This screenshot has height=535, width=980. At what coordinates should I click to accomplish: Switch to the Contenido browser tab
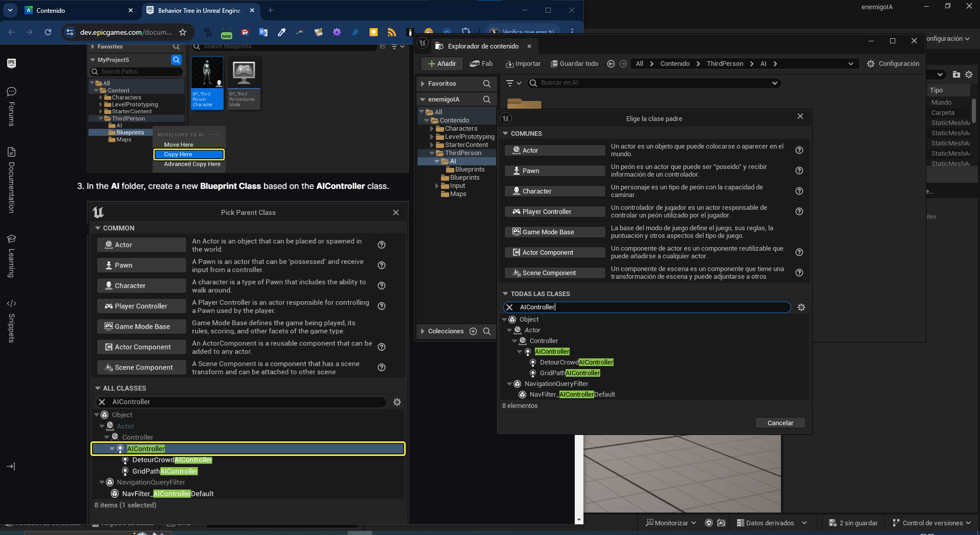point(79,10)
